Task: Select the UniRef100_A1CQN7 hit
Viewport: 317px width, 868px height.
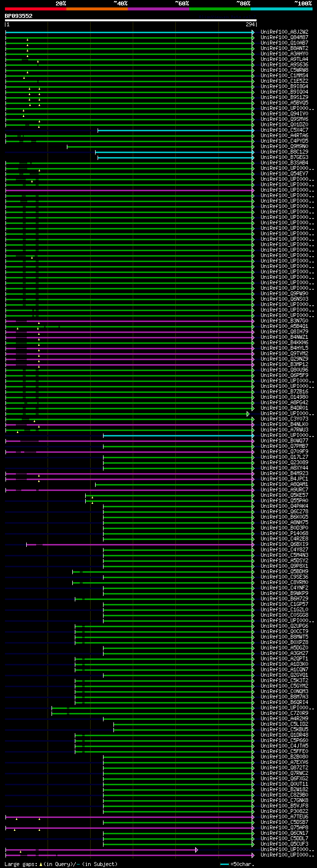Action: pyautogui.click(x=284, y=670)
